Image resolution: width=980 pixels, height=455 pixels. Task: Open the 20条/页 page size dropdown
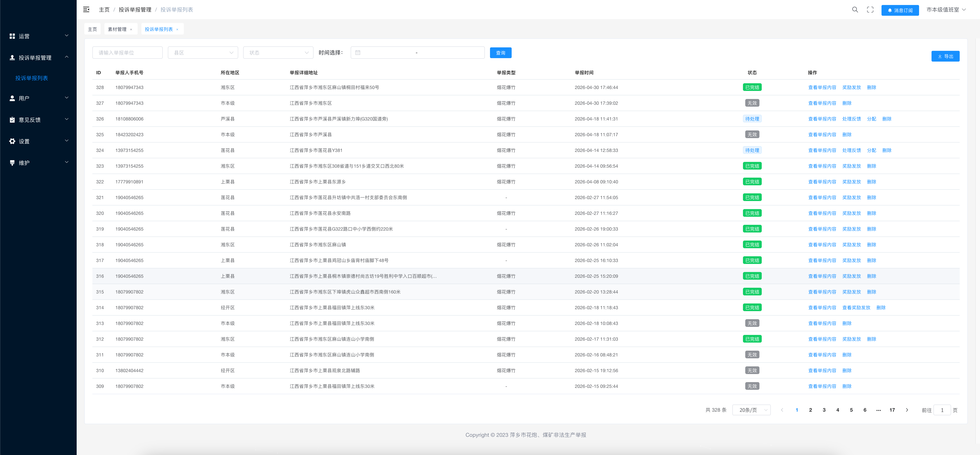(751, 410)
